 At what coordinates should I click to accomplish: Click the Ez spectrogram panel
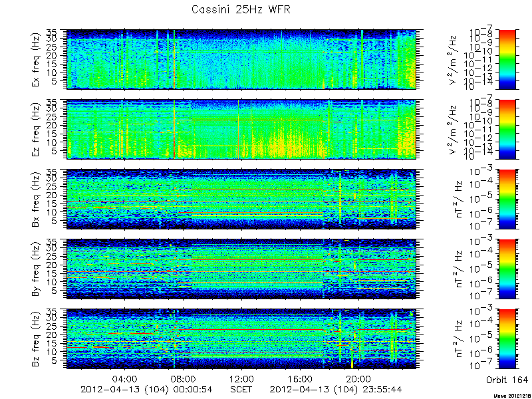tap(241, 129)
